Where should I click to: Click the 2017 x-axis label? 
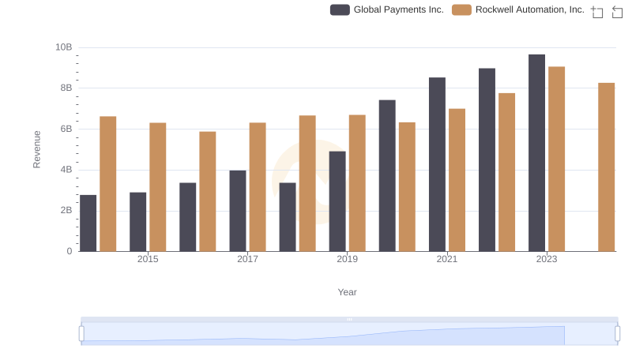click(247, 259)
